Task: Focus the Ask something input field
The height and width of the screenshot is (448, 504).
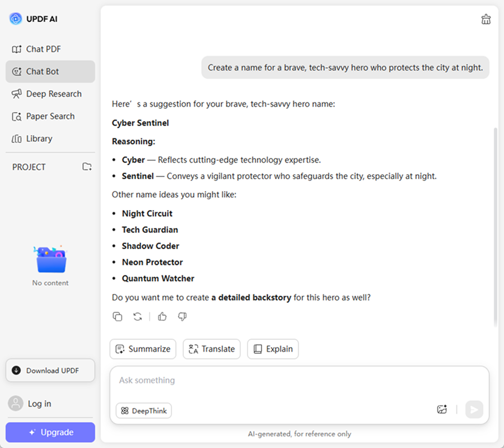Action: 280,381
